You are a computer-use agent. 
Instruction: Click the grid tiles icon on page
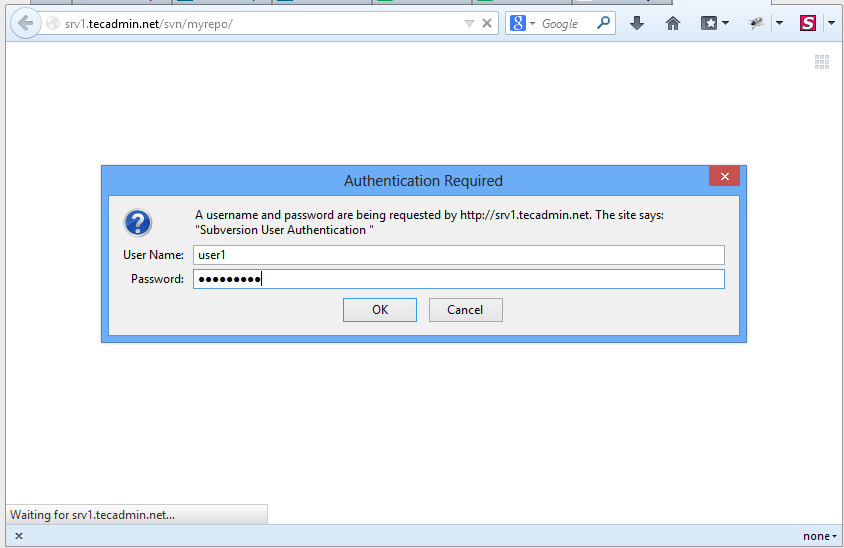click(822, 62)
